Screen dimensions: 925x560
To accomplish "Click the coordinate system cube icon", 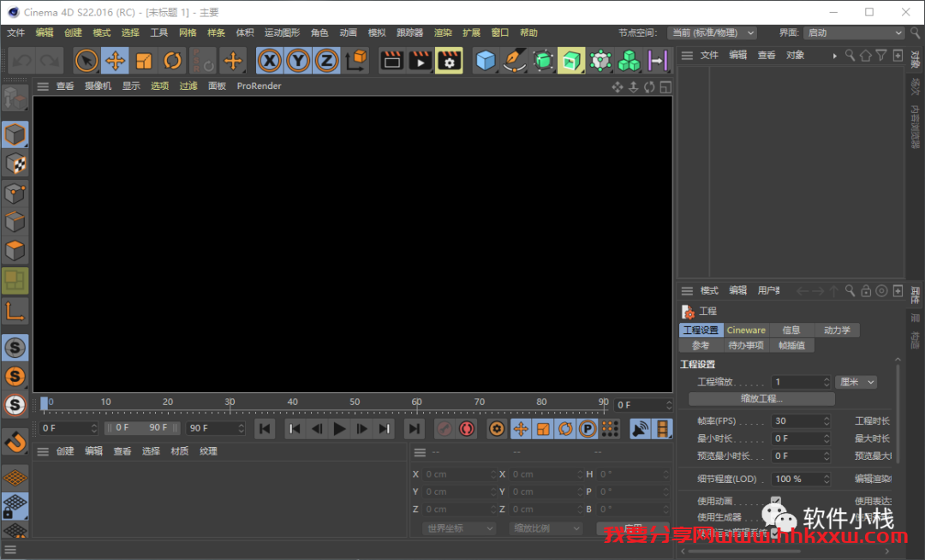I will pos(355,61).
